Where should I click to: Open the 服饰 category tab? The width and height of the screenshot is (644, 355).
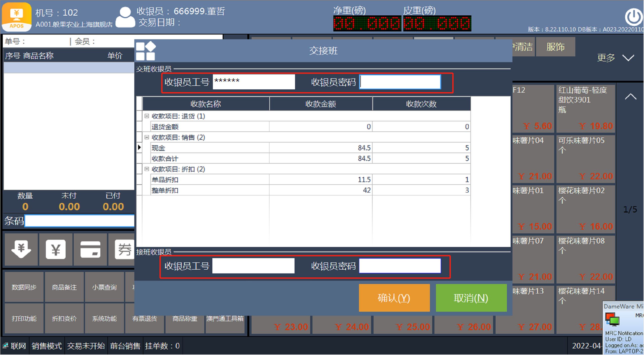555,47
